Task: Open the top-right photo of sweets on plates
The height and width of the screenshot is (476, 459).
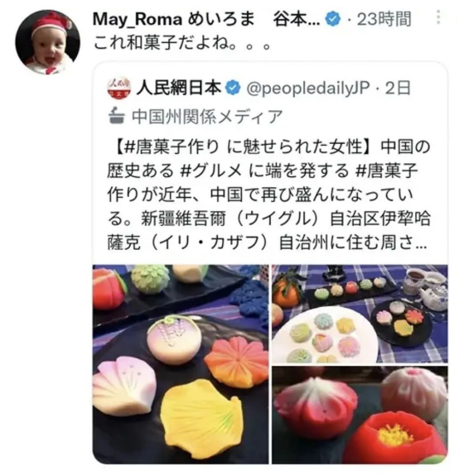Action: coord(360,314)
